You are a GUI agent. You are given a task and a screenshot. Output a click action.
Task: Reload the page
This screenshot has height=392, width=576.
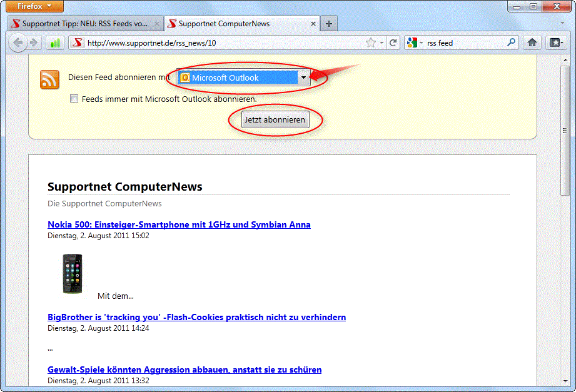pyautogui.click(x=393, y=43)
